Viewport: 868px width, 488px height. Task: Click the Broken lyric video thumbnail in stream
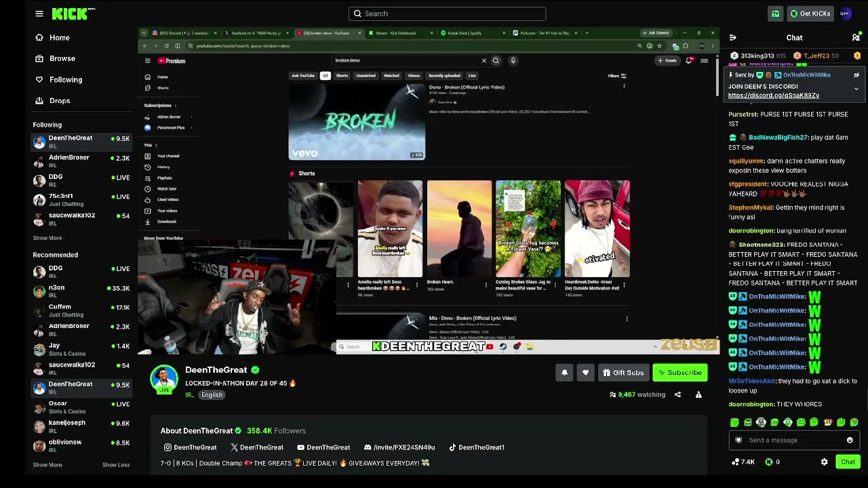pos(357,122)
